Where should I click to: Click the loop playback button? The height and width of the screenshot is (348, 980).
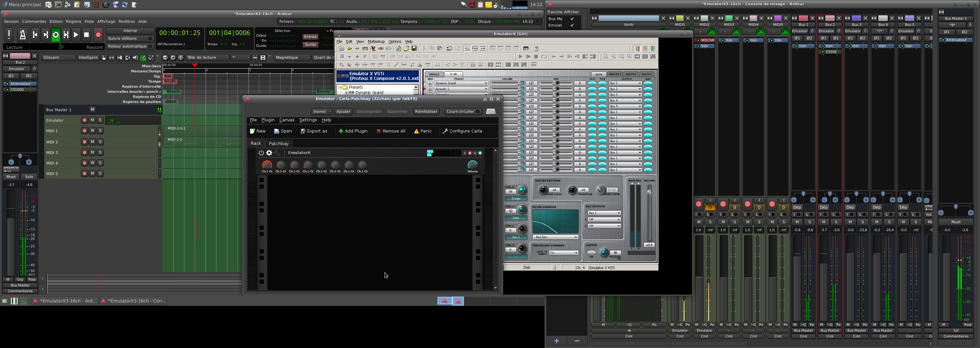coord(55,35)
